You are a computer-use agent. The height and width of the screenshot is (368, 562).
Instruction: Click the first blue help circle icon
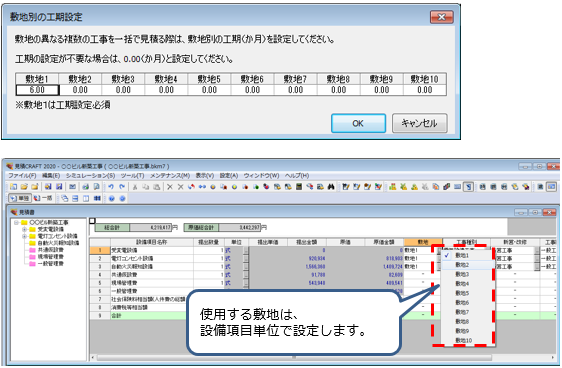pyautogui.click(x=111, y=198)
